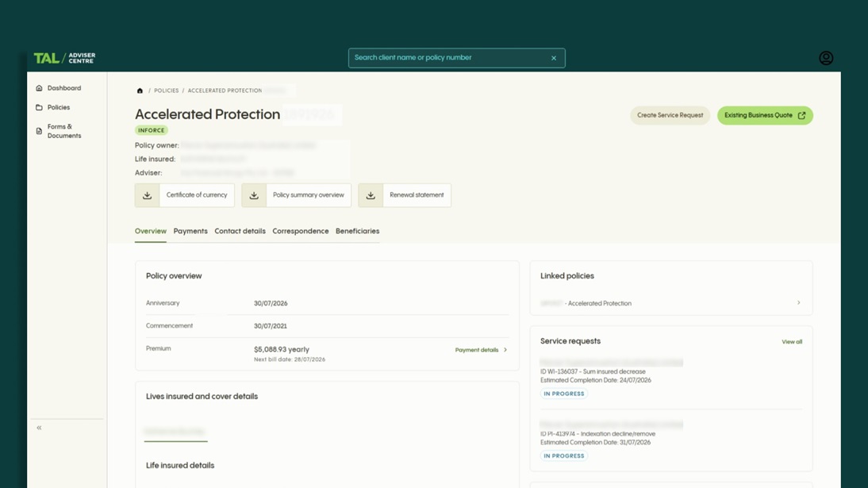Click Estimated Completion Date: 31/07/2026

[x=596, y=443]
